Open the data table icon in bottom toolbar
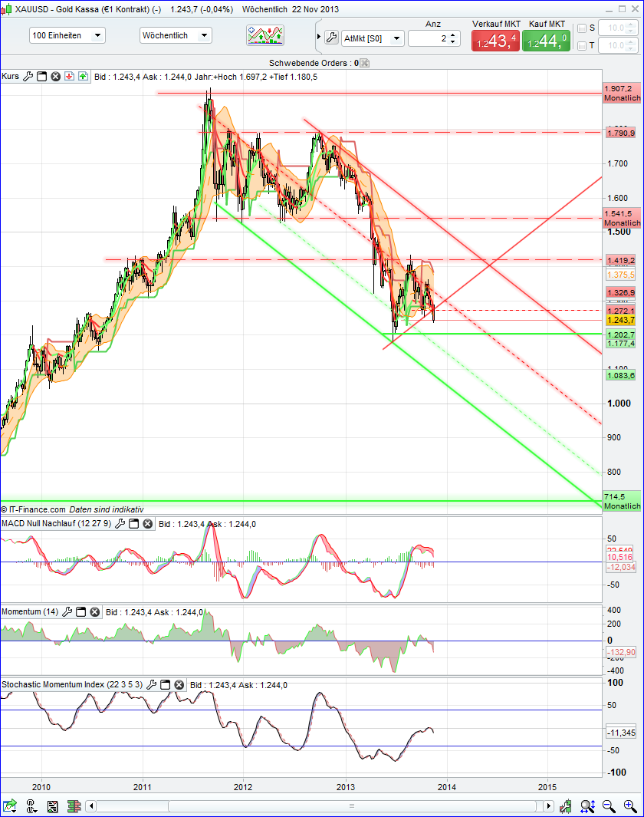The image size is (644, 817). coord(52,806)
